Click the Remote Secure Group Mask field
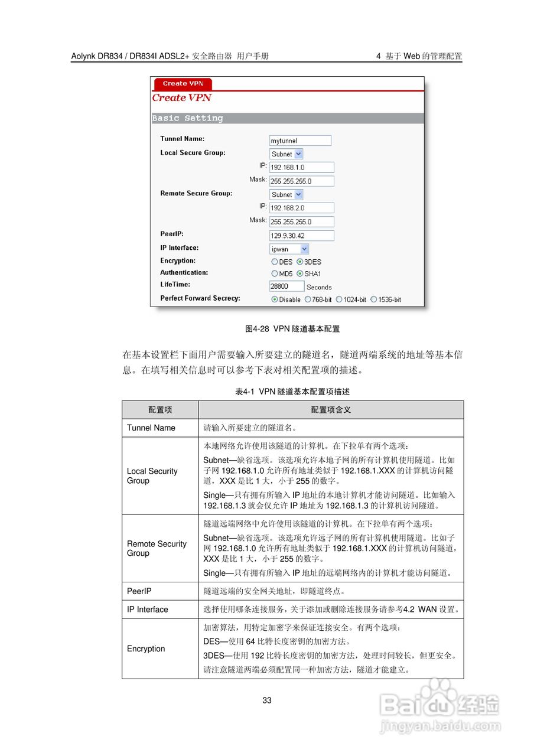The width and height of the screenshot is (534, 756). (301, 221)
